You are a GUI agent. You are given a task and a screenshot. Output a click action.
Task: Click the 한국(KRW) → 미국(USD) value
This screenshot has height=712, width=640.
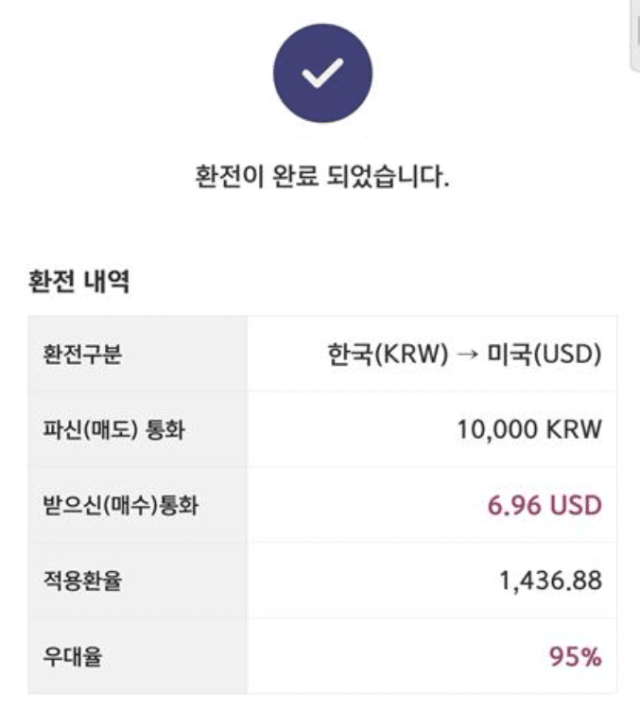(x=465, y=354)
